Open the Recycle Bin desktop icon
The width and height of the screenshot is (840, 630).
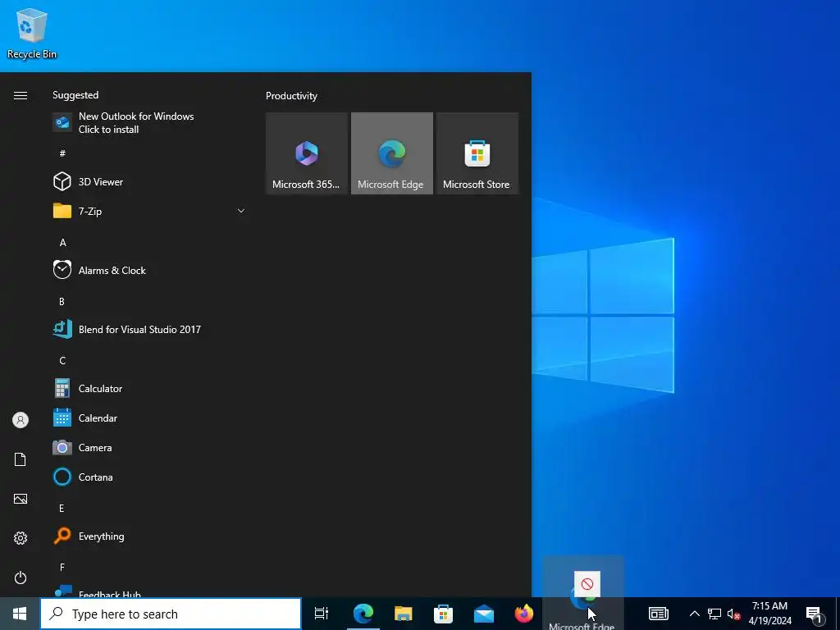point(32,33)
